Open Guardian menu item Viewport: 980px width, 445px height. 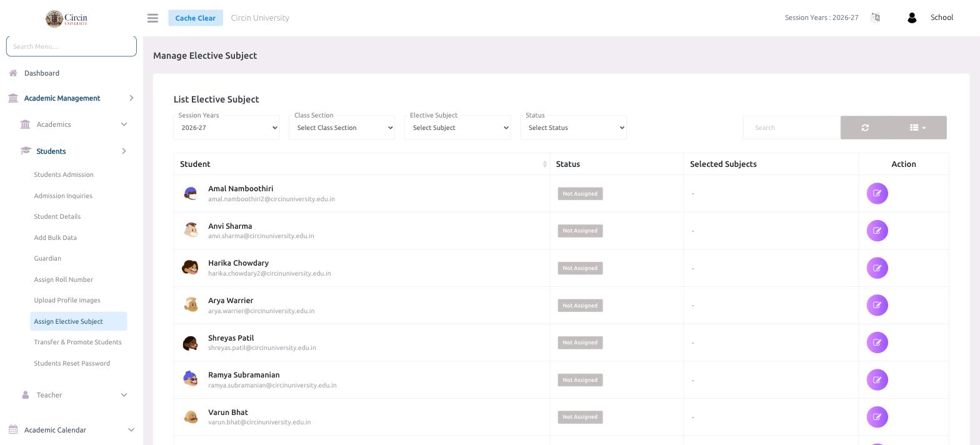point(47,259)
